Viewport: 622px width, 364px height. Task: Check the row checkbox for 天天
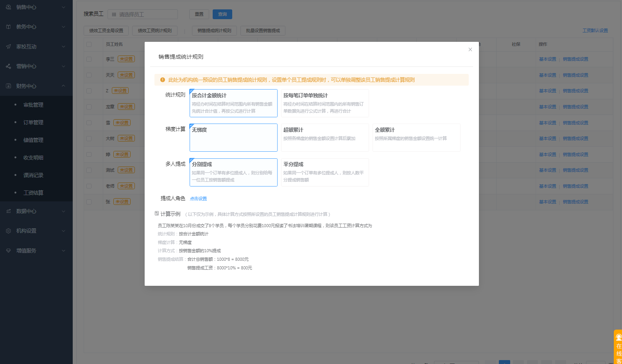pos(89,75)
